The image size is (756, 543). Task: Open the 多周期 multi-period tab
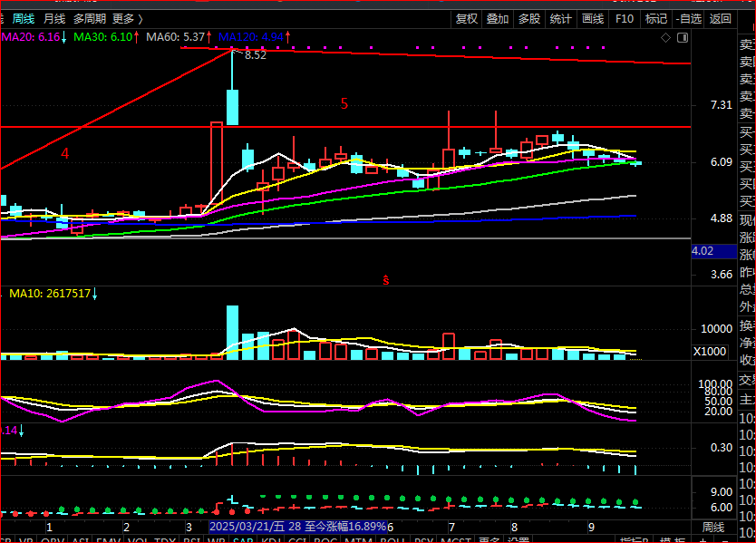click(90, 19)
